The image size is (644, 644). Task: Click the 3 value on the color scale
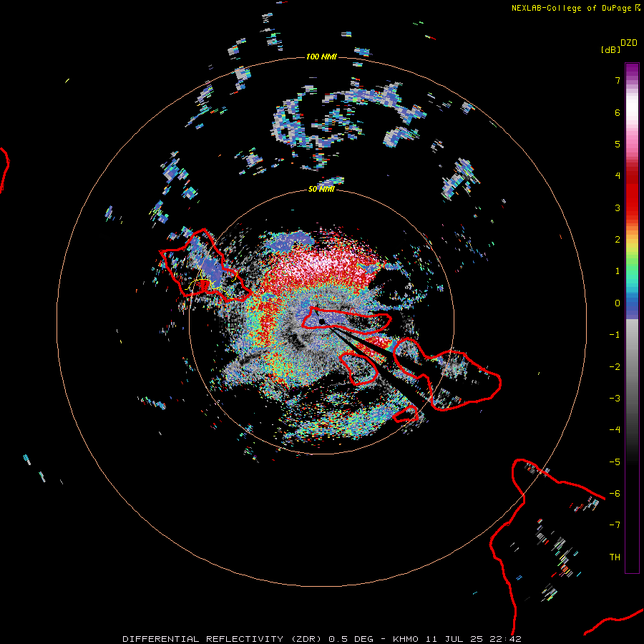click(x=618, y=208)
